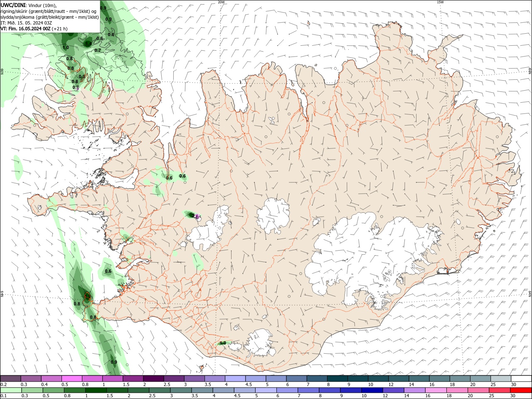The image size is (532, 399).
Task: Pick the hot pink rain swatch labeled 20
Action: point(478,390)
